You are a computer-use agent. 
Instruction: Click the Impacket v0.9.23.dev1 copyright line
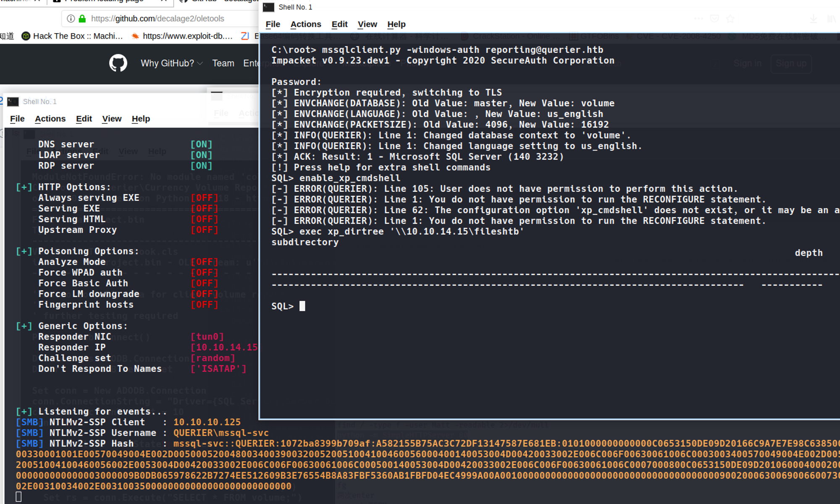(x=443, y=60)
